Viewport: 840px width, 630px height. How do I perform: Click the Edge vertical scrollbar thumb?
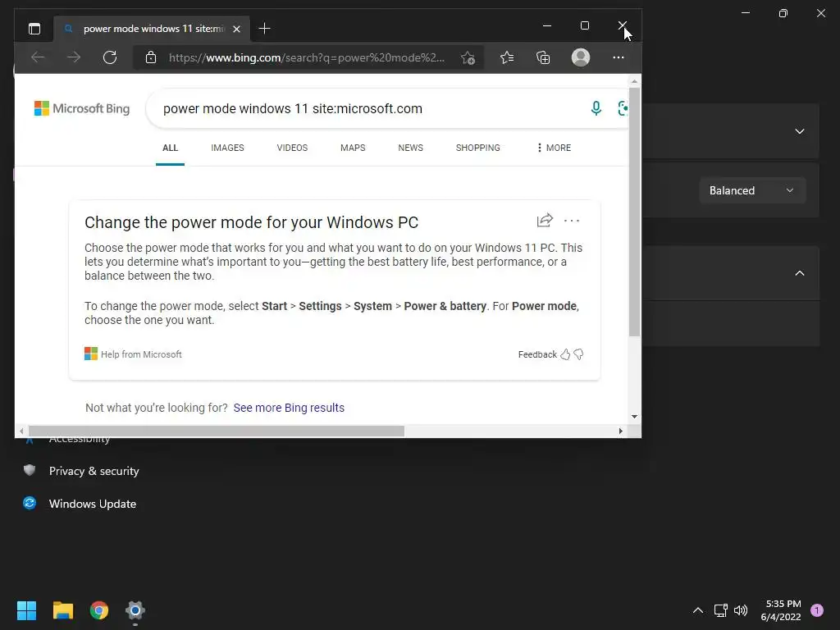634,212
